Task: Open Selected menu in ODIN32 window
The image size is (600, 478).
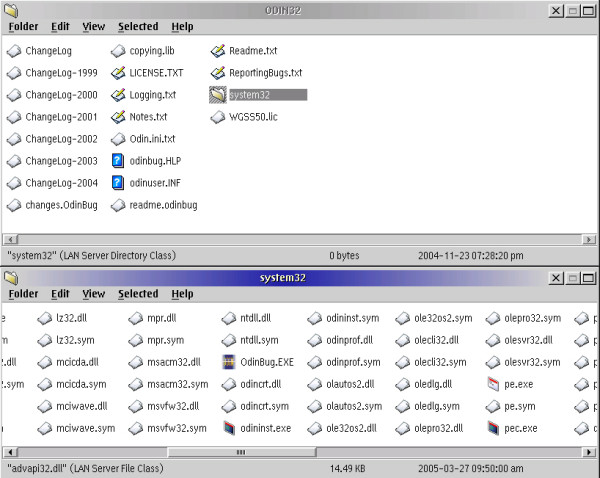Action: pyautogui.click(x=138, y=27)
